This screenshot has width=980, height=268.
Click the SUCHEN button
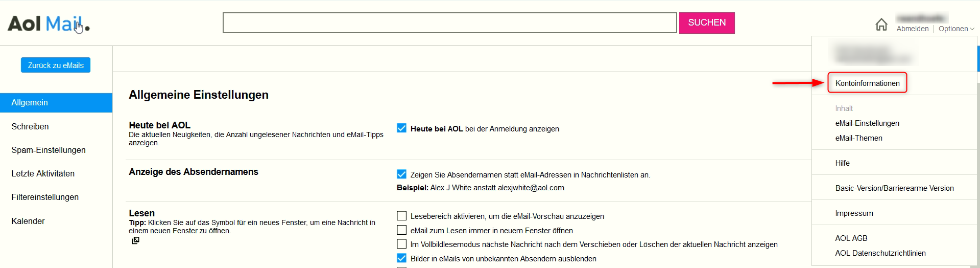click(707, 23)
